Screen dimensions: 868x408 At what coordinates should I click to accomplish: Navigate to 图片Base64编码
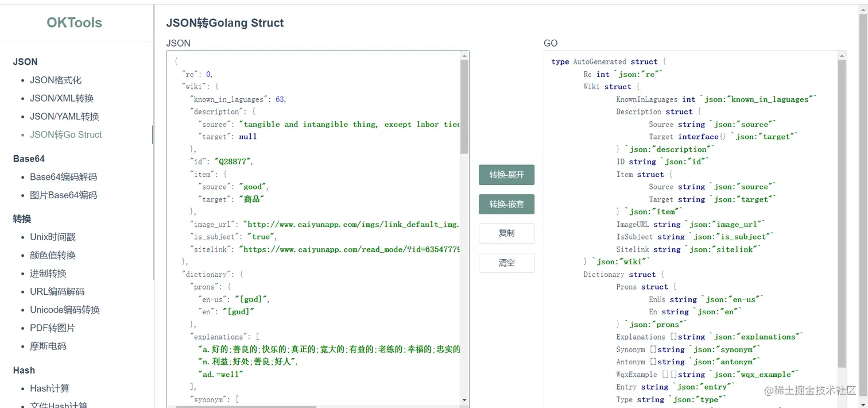[x=63, y=195]
